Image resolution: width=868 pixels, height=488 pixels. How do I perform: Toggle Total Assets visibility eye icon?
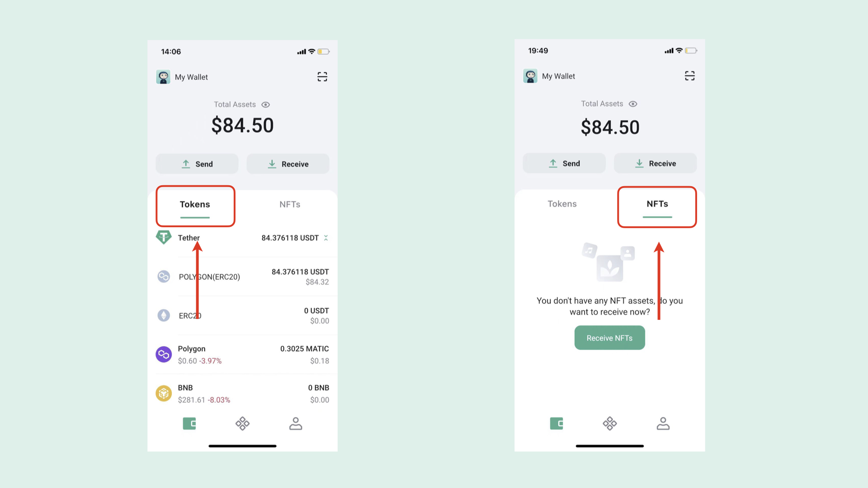point(266,104)
